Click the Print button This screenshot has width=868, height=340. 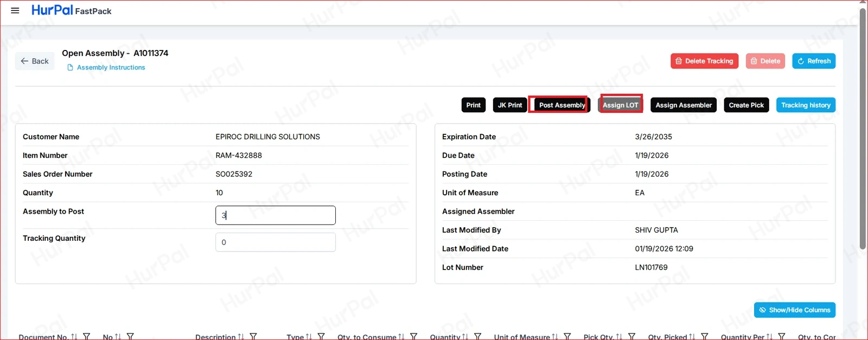(474, 105)
